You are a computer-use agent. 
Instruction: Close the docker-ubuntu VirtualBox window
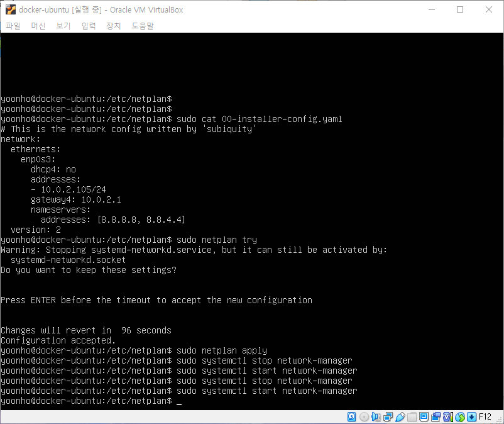coord(488,9)
